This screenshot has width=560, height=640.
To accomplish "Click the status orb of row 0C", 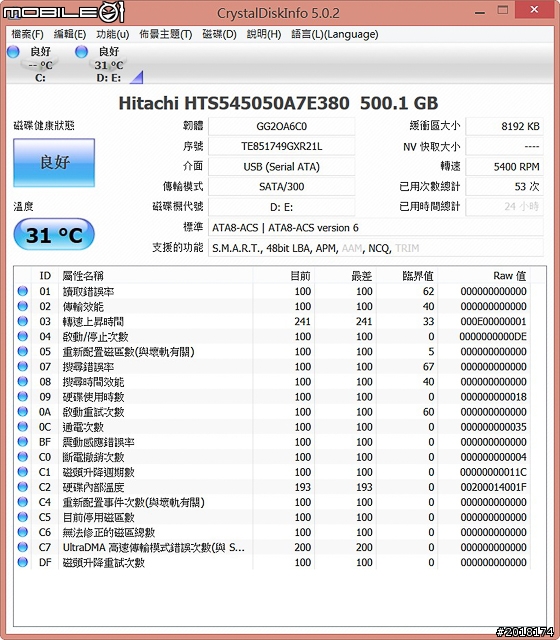I will pyautogui.click(x=22, y=427).
